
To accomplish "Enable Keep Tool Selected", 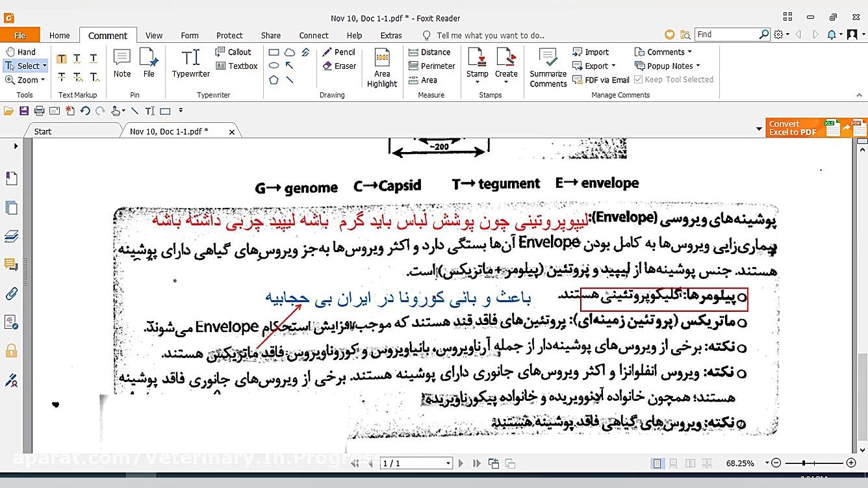I will pos(674,79).
